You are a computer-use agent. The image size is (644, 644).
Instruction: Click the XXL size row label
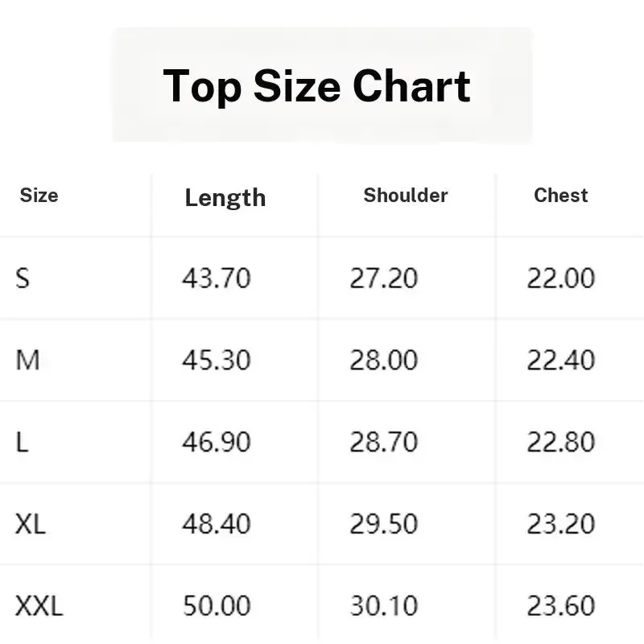pos(39,606)
